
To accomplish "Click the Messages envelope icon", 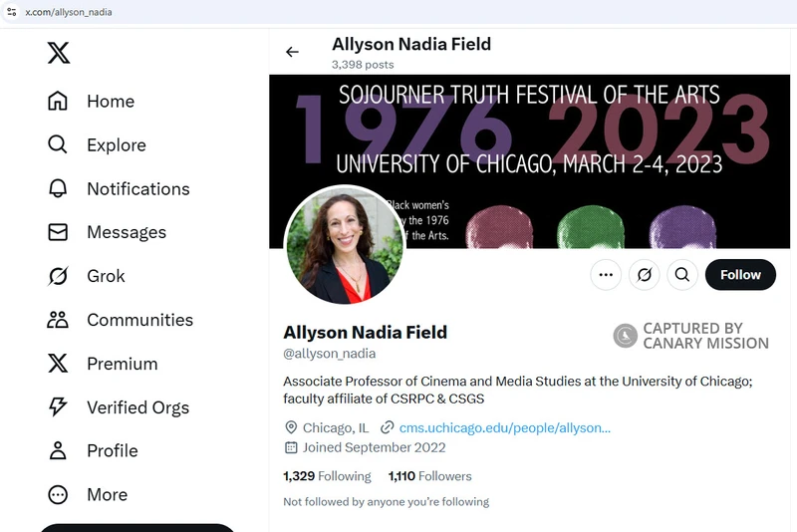I will (x=58, y=232).
